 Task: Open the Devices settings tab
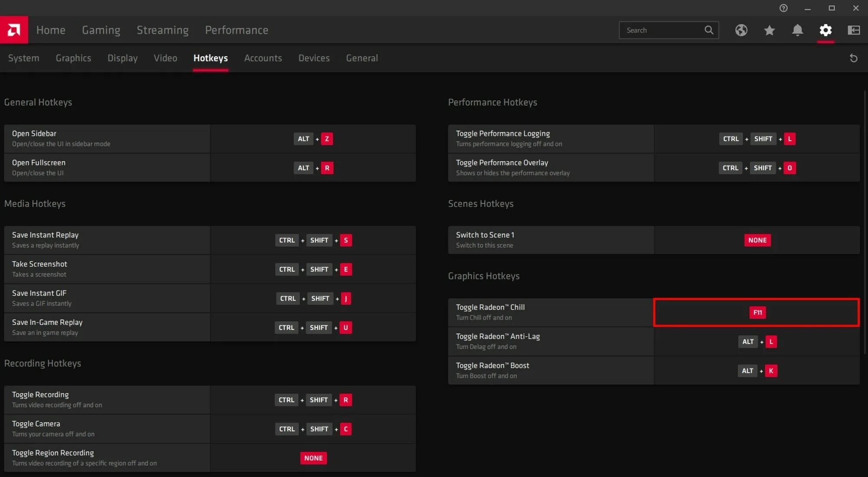tap(314, 58)
